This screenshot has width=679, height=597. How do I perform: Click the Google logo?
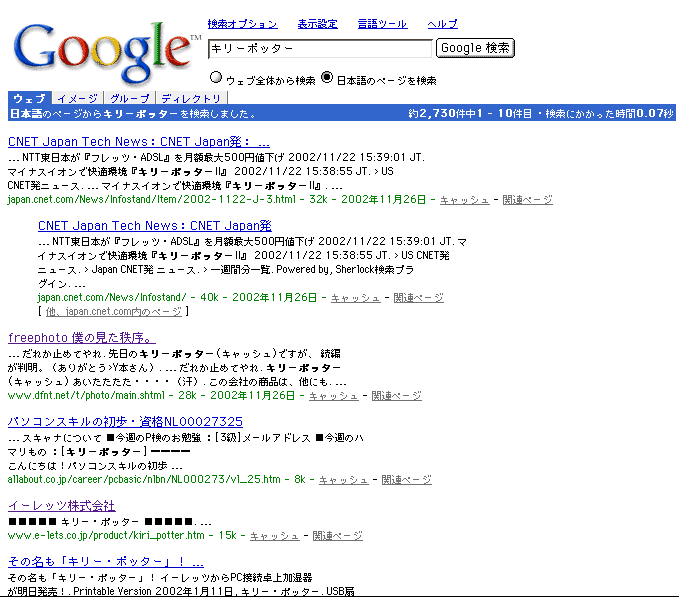click(x=105, y=50)
